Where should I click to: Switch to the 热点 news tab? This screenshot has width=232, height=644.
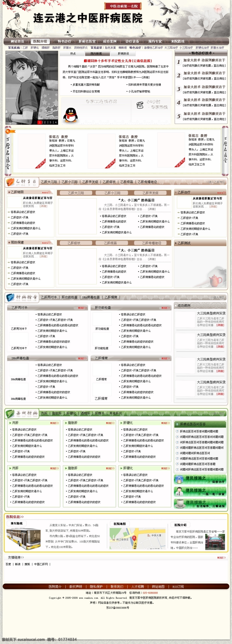(73, 54)
